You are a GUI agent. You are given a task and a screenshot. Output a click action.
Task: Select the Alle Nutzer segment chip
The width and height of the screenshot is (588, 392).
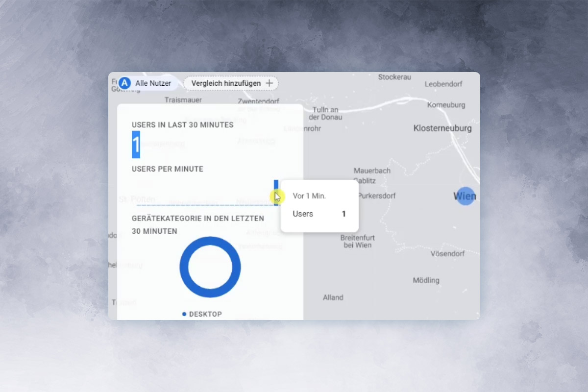pos(146,83)
